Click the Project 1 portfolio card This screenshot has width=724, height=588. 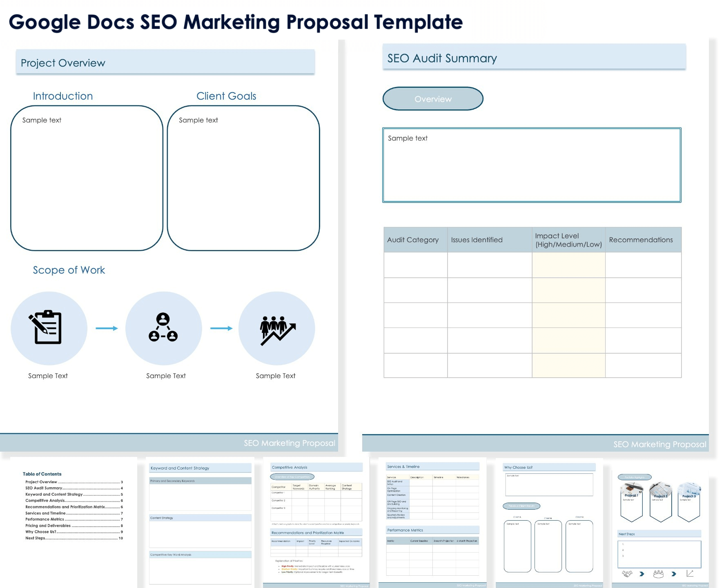pyautogui.click(x=631, y=502)
